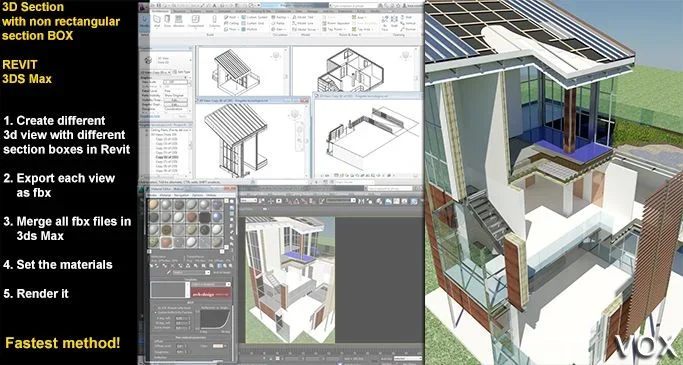Select the Curtain Grid tool
683x365 pixels.
(x=253, y=23)
